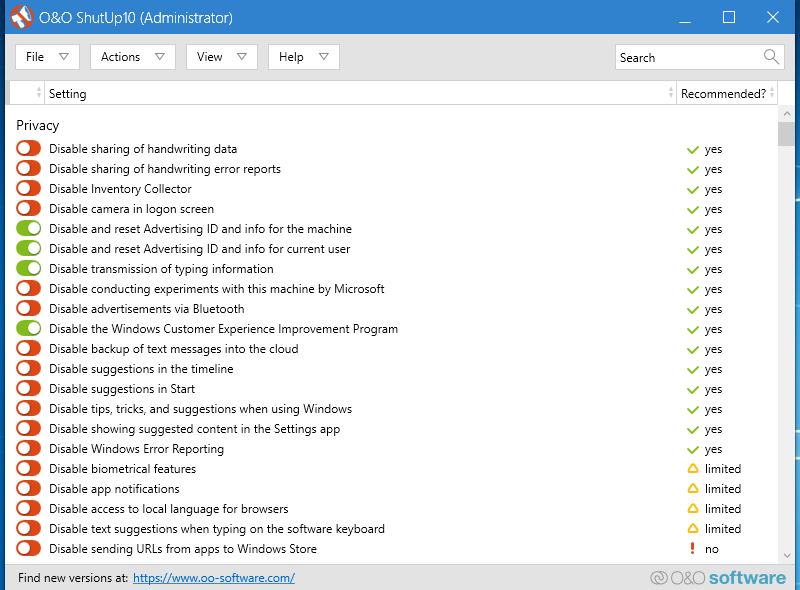The image size is (800, 590).
Task: Switch off Customer Experience Improvement Program toggle
Action: pyautogui.click(x=28, y=328)
